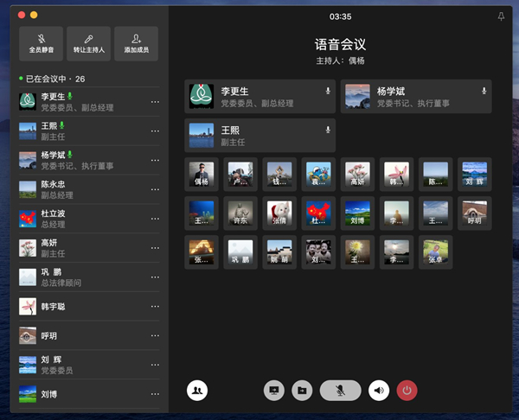
Task: Click 巩 鹏 总法律顾问 list entry
Action: point(89,277)
